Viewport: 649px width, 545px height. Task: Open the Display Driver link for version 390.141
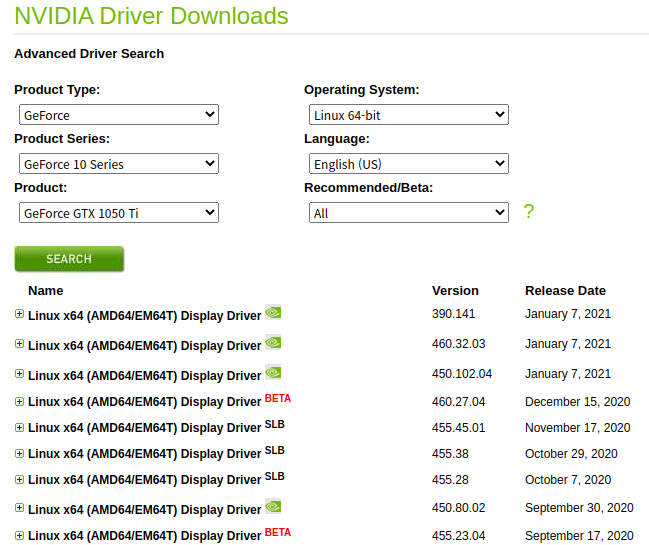point(144,316)
